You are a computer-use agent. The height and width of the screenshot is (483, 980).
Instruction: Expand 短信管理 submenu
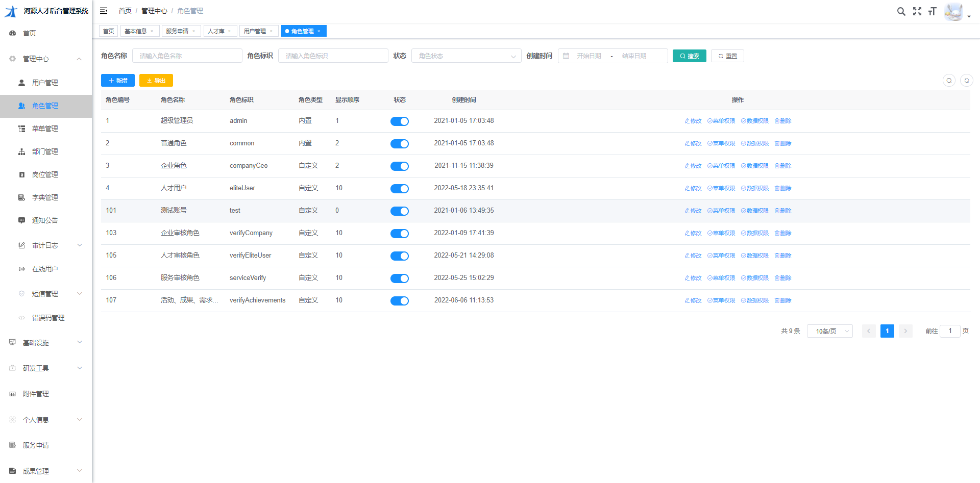pos(46,294)
